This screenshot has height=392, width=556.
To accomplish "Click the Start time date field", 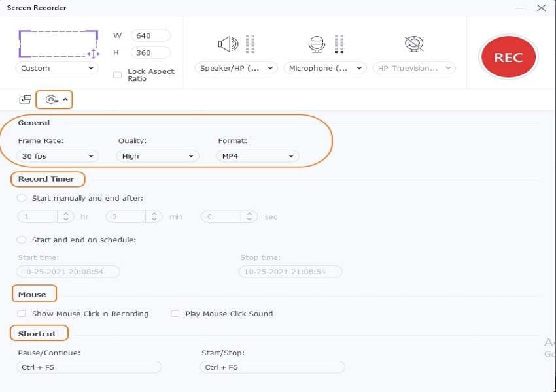I will [x=68, y=272].
